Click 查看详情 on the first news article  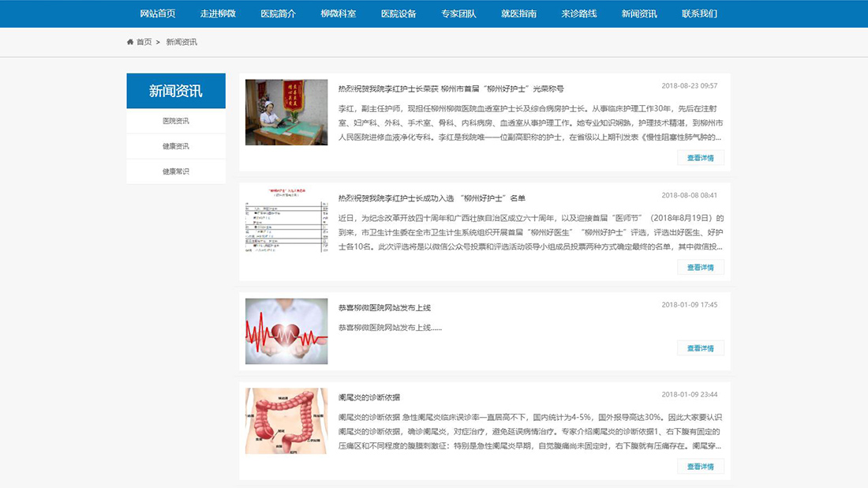pyautogui.click(x=700, y=157)
